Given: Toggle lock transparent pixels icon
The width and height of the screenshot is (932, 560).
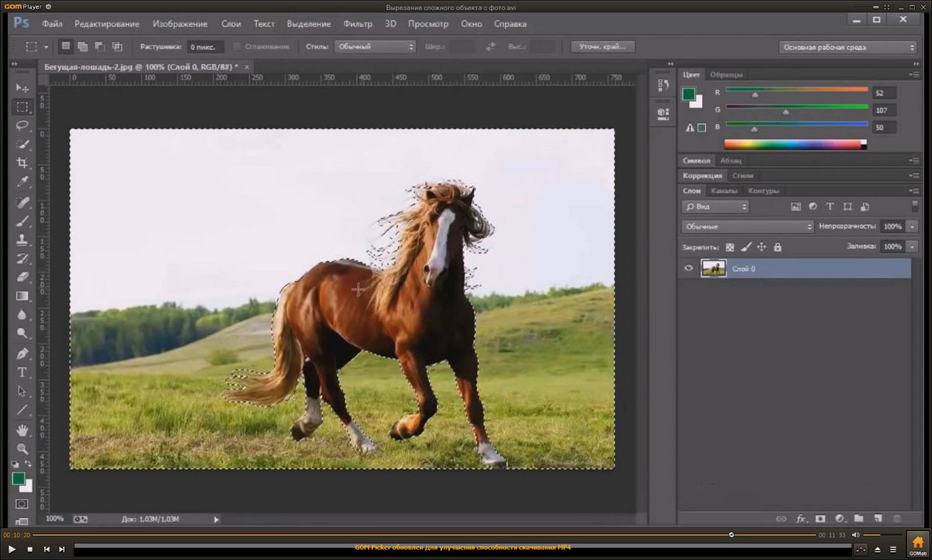Looking at the screenshot, I should coord(729,247).
